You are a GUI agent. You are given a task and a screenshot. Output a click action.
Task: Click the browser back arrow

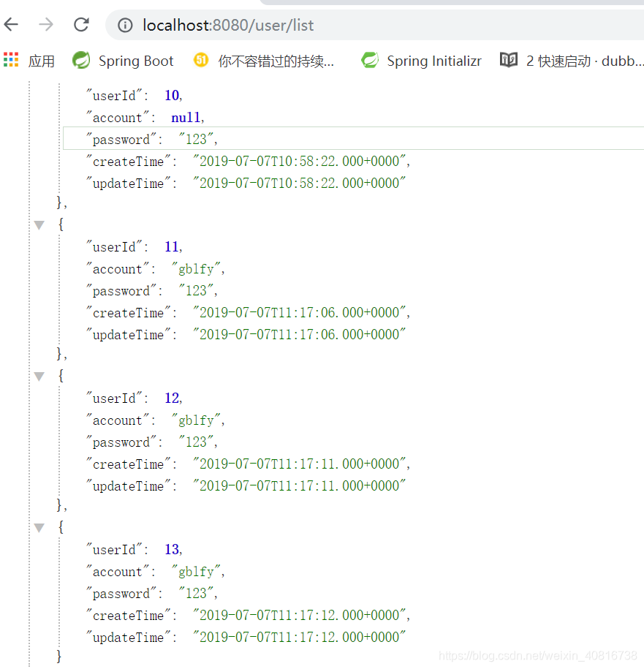click(11, 25)
